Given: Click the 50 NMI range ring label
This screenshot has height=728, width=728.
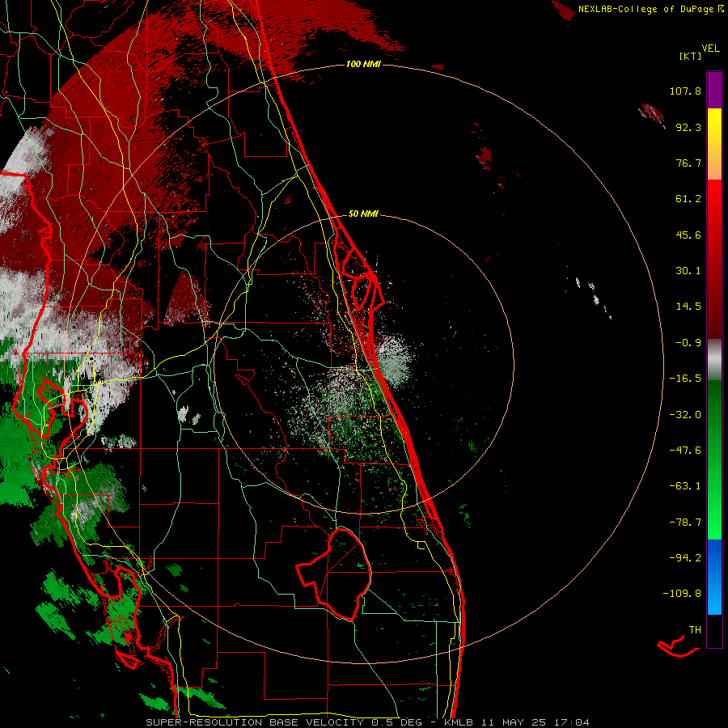Looking at the screenshot, I should 363,214.
